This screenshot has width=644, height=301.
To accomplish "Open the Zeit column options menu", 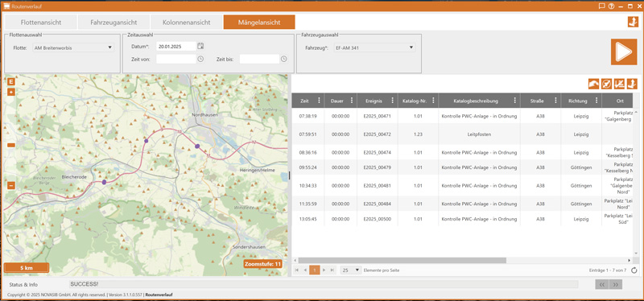I will [x=319, y=101].
